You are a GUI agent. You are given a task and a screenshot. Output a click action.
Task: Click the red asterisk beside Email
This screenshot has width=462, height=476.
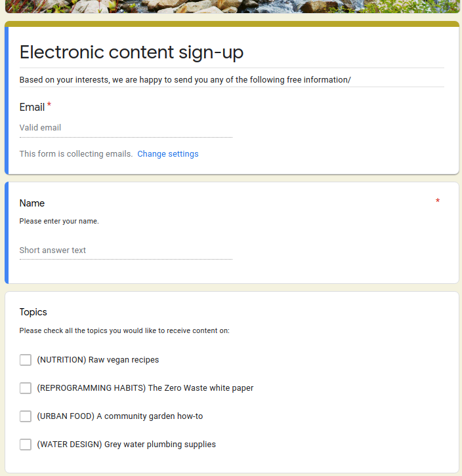coord(49,105)
